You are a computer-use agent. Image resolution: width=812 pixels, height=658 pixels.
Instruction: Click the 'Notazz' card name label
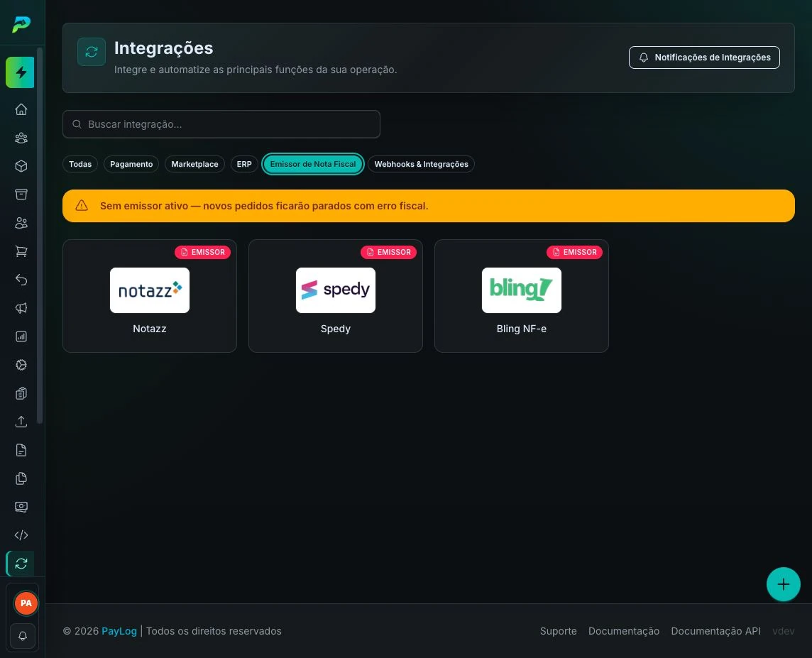(x=150, y=329)
